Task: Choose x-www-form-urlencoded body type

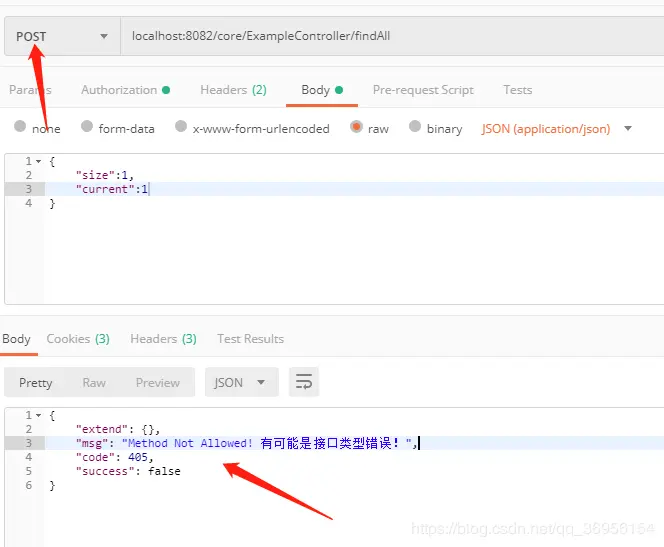Action: click(181, 126)
